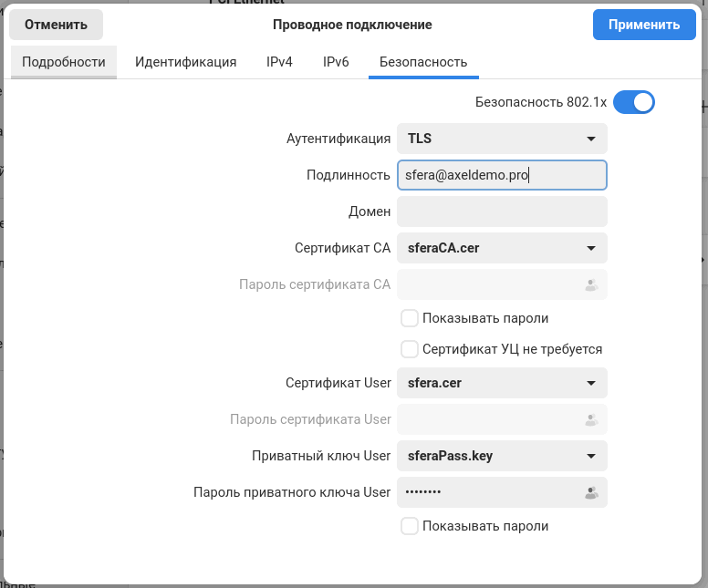Viewport: 708px width, 588px height.
Task: Go to the IPv4 tab
Action: [279, 62]
